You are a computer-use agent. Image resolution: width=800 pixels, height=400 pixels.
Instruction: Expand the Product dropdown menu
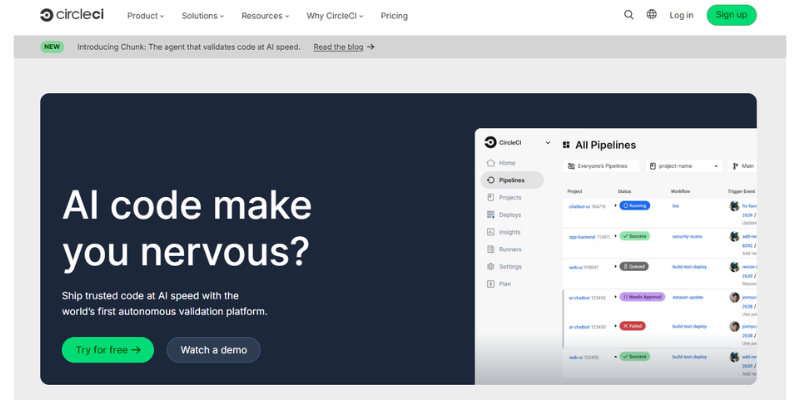pyautogui.click(x=145, y=16)
